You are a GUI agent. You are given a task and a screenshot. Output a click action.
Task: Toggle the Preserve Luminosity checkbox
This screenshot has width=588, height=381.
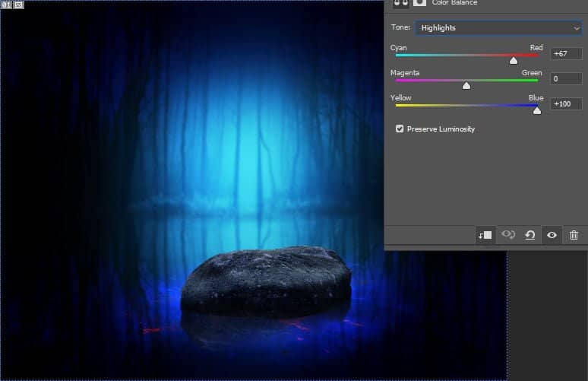400,129
